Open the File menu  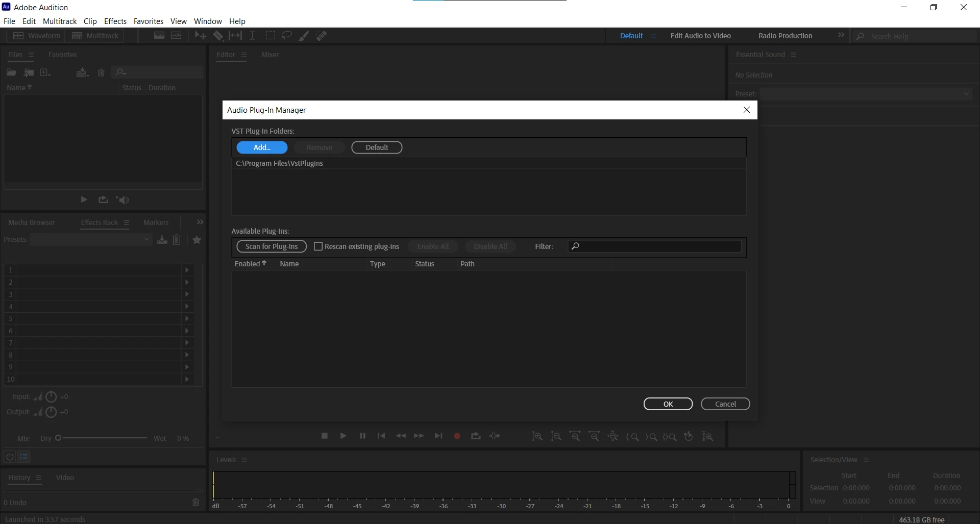(9, 21)
